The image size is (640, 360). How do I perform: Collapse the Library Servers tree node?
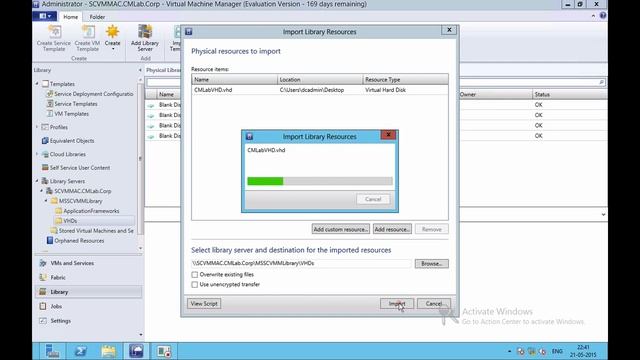(x=37, y=181)
